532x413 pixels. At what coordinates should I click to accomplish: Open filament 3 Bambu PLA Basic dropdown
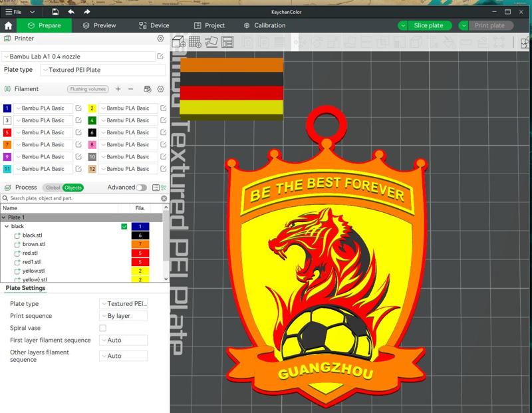pos(43,120)
